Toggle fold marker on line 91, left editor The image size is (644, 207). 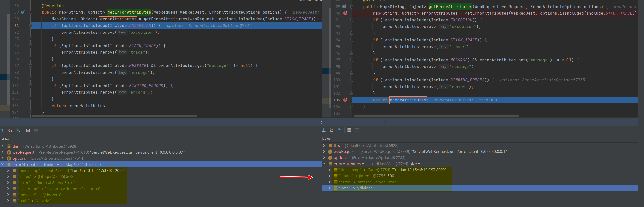point(31,25)
